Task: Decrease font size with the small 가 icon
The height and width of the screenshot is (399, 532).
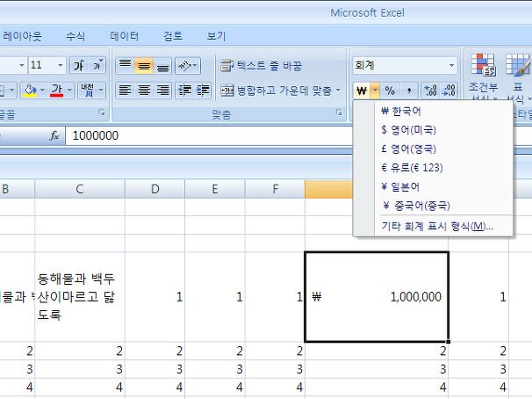Action: [97, 65]
